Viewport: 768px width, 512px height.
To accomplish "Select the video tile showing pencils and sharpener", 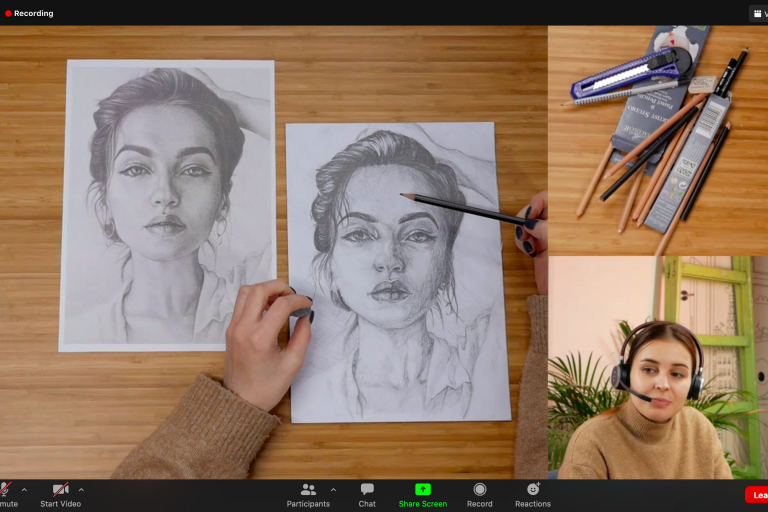I will (657, 140).
